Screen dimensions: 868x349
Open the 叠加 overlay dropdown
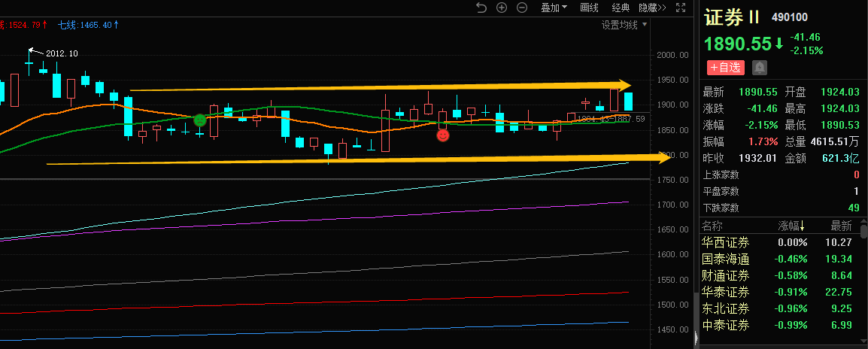(x=554, y=8)
